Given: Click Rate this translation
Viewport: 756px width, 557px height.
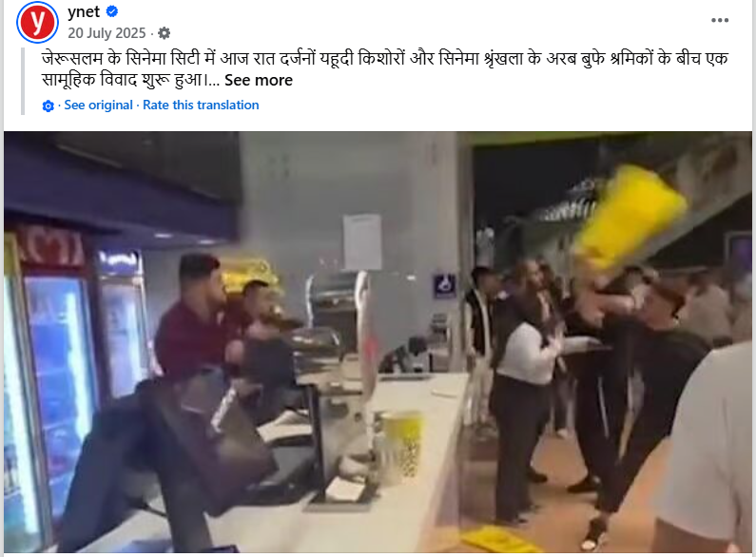Looking at the screenshot, I should pyautogui.click(x=201, y=106).
